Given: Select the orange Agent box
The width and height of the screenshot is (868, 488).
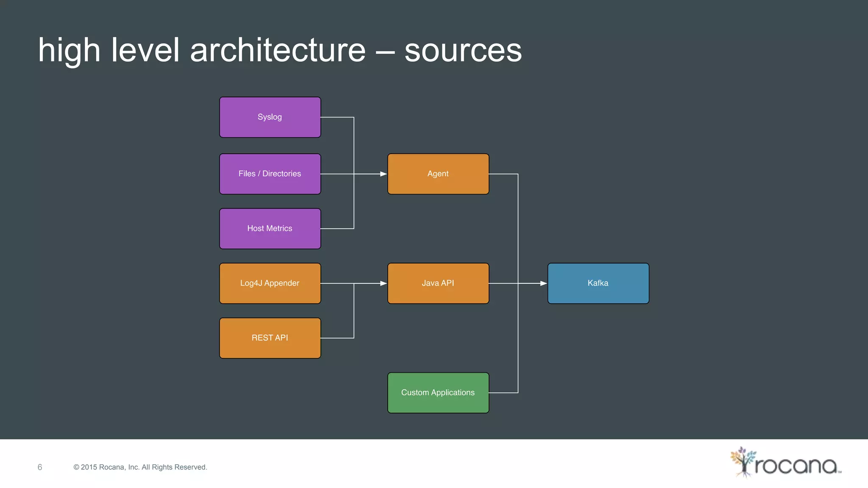Looking at the screenshot, I should click(x=438, y=174).
